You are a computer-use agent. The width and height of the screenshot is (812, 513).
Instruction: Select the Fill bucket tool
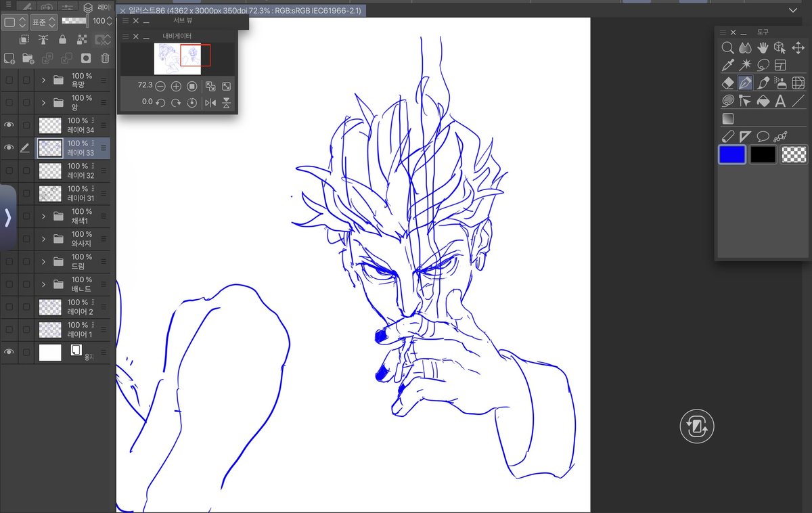point(763,101)
